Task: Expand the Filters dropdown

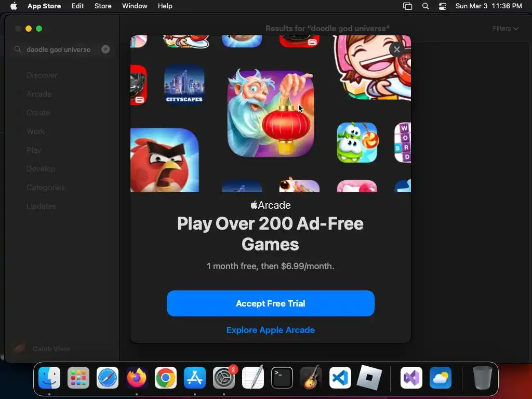Action: 506,29
